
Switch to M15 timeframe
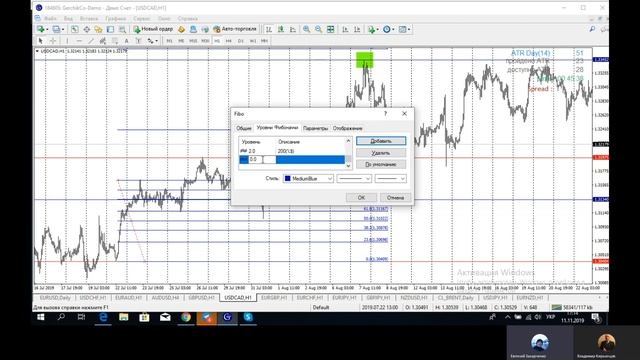point(193,41)
